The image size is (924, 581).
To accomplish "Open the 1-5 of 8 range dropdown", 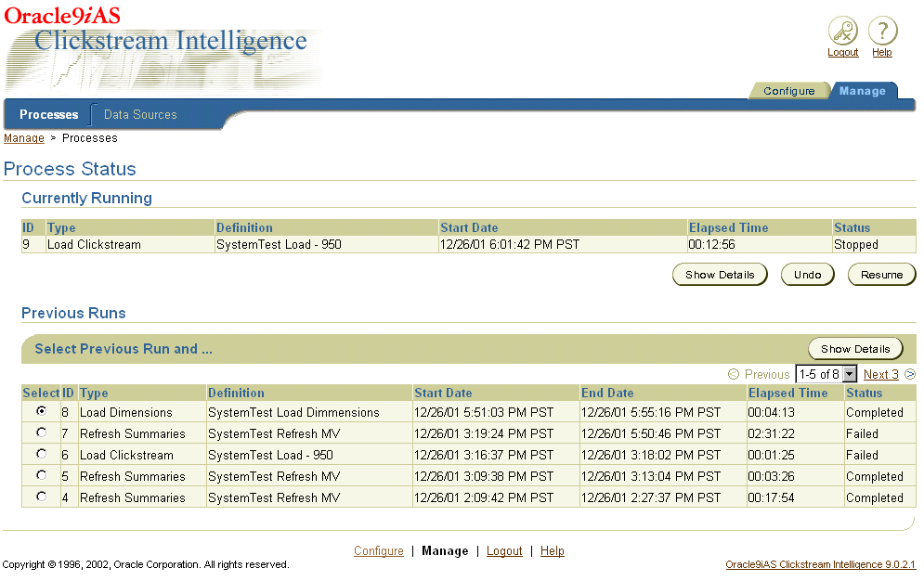I will pos(826,374).
